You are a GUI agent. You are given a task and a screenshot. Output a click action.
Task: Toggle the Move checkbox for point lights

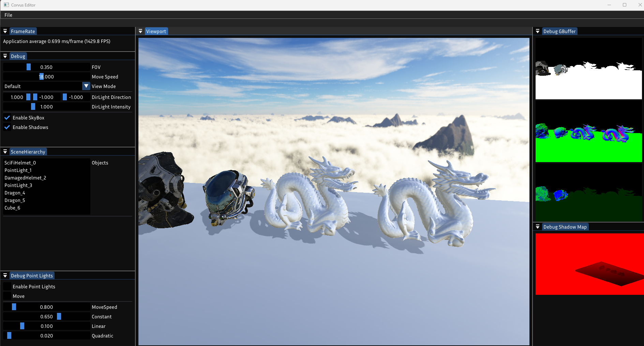tap(7, 296)
